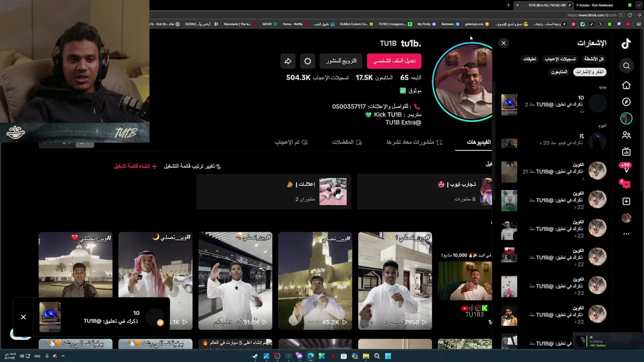Open the playlist with 8 posts
644x362 pixels.
pyautogui.click(x=425, y=192)
